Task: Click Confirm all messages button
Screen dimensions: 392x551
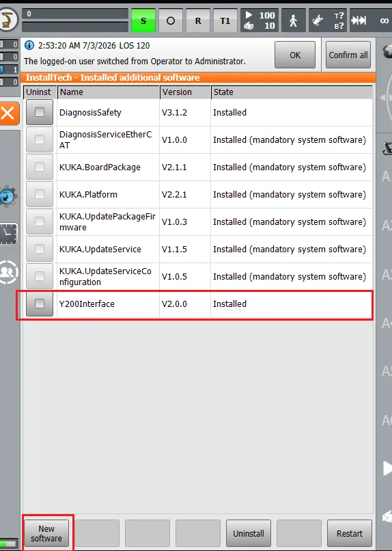Action: coord(348,55)
